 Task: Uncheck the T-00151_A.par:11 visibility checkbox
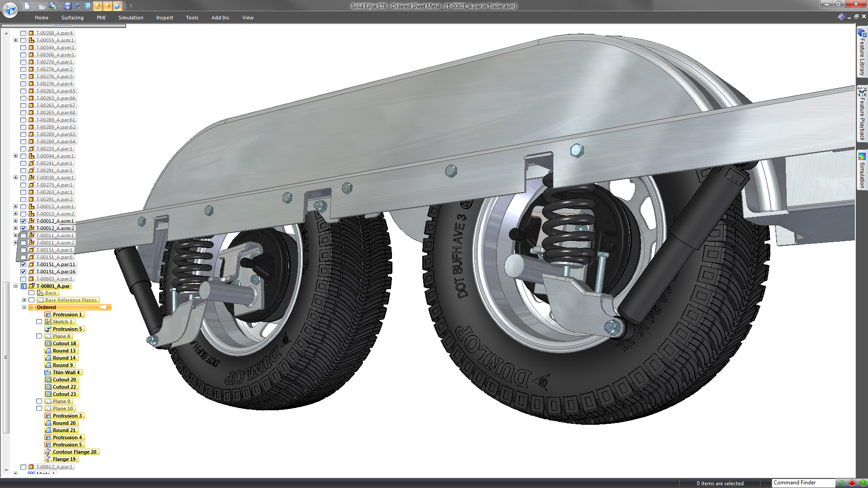pos(24,264)
